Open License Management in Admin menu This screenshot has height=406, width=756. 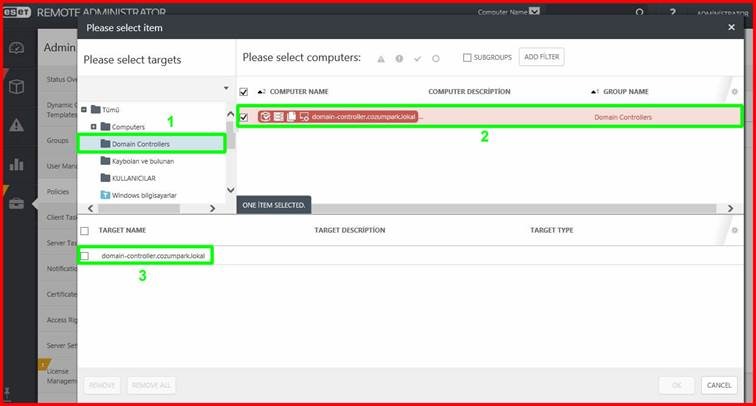[x=61, y=376]
